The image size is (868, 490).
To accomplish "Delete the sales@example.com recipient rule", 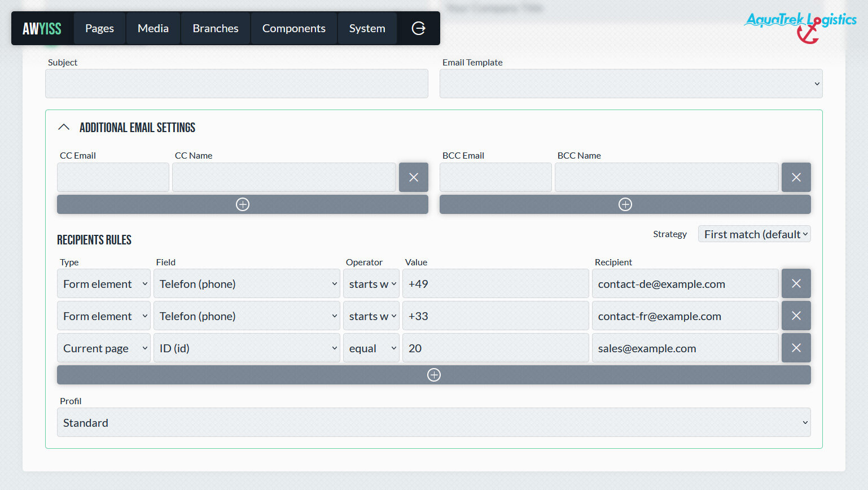I will point(796,348).
